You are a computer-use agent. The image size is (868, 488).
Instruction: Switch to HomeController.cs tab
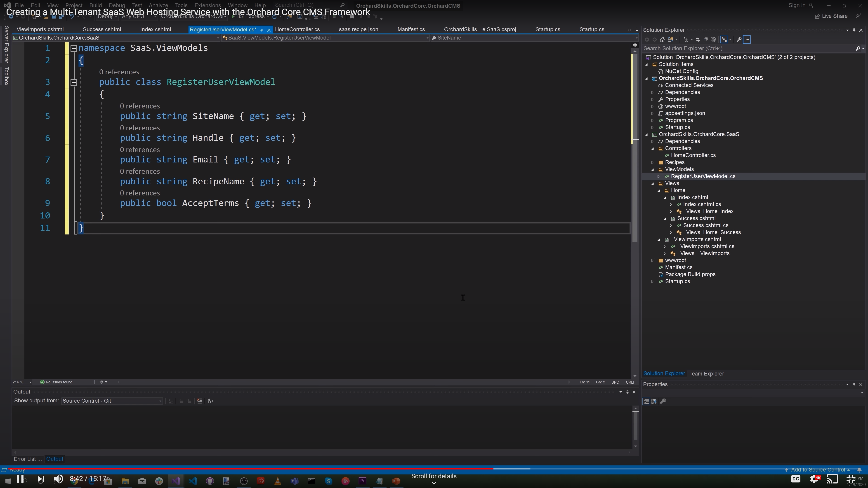click(297, 30)
